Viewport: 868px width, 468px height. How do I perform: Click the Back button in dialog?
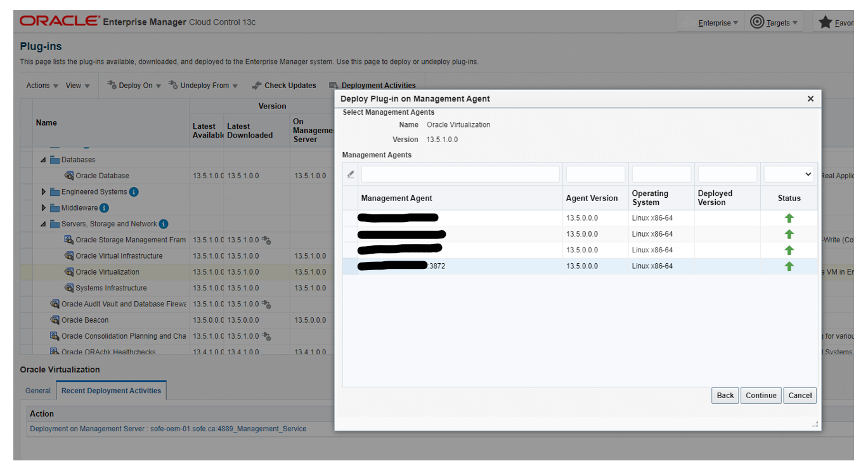pyautogui.click(x=725, y=396)
